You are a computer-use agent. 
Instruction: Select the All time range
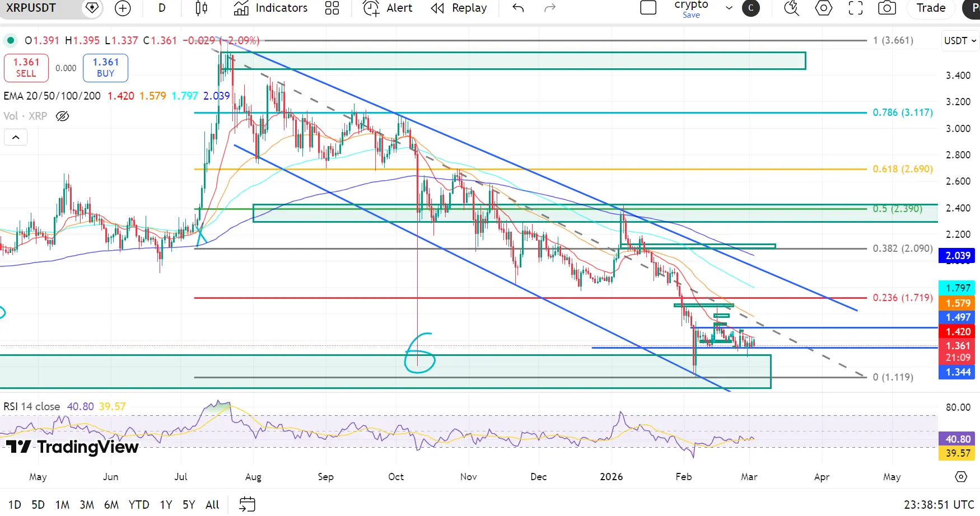pyautogui.click(x=212, y=504)
